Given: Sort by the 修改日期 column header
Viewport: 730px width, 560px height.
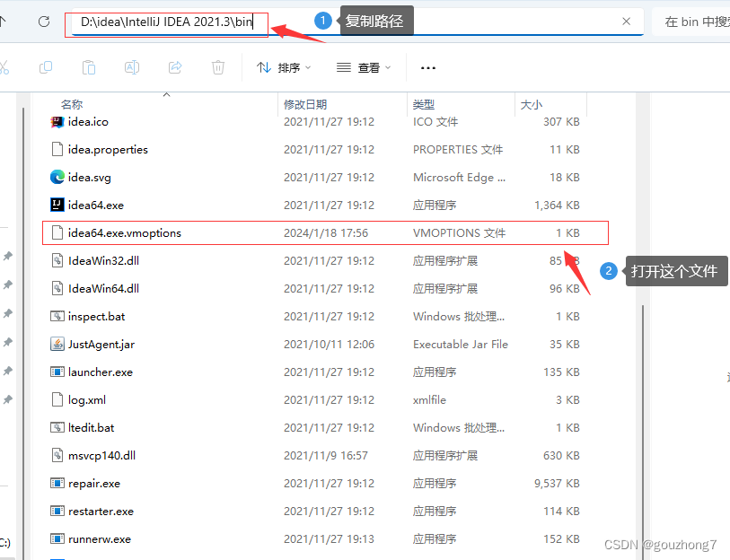Looking at the screenshot, I should pos(305,105).
